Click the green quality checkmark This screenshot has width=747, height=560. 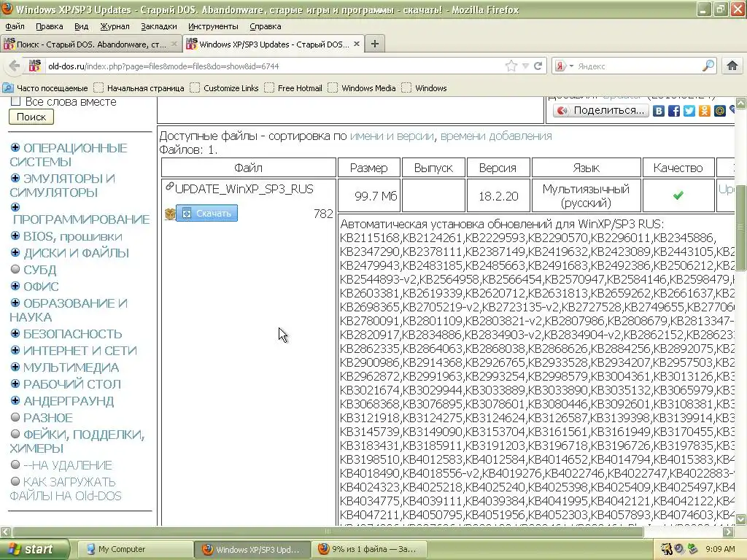pyautogui.click(x=678, y=195)
